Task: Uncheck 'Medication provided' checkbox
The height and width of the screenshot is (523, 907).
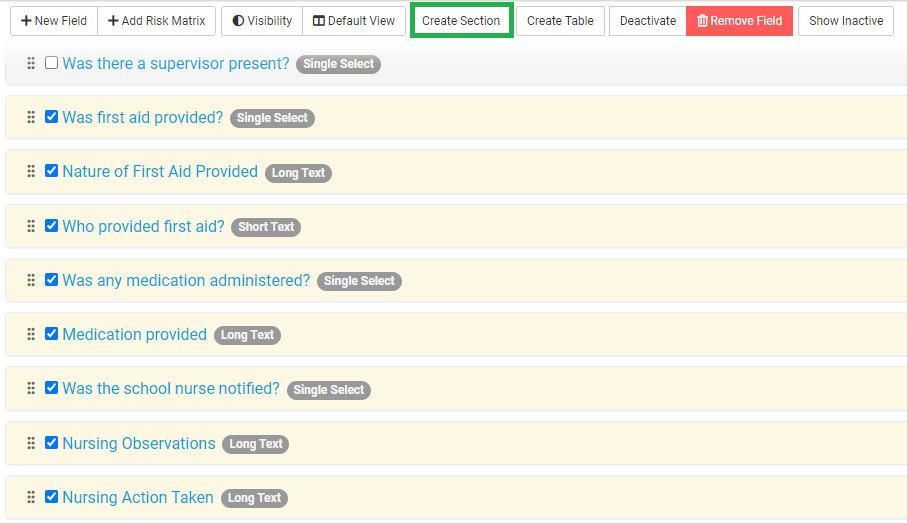Action: click(51, 334)
